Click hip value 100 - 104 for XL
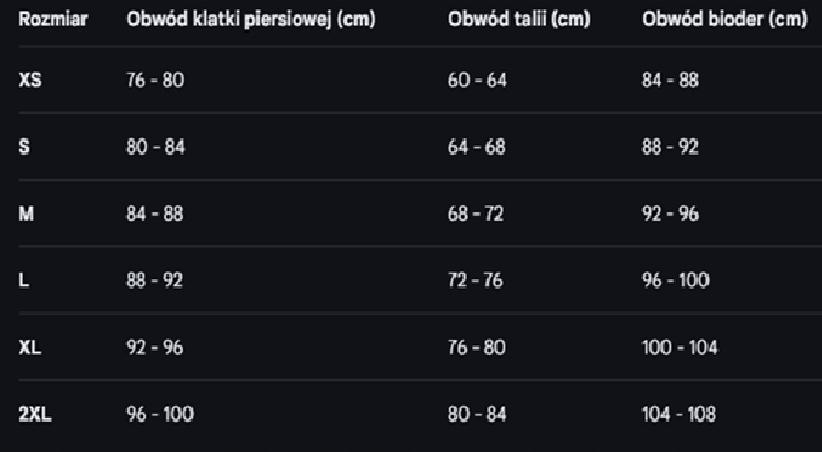The height and width of the screenshot is (452, 822). tap(680, 347)
